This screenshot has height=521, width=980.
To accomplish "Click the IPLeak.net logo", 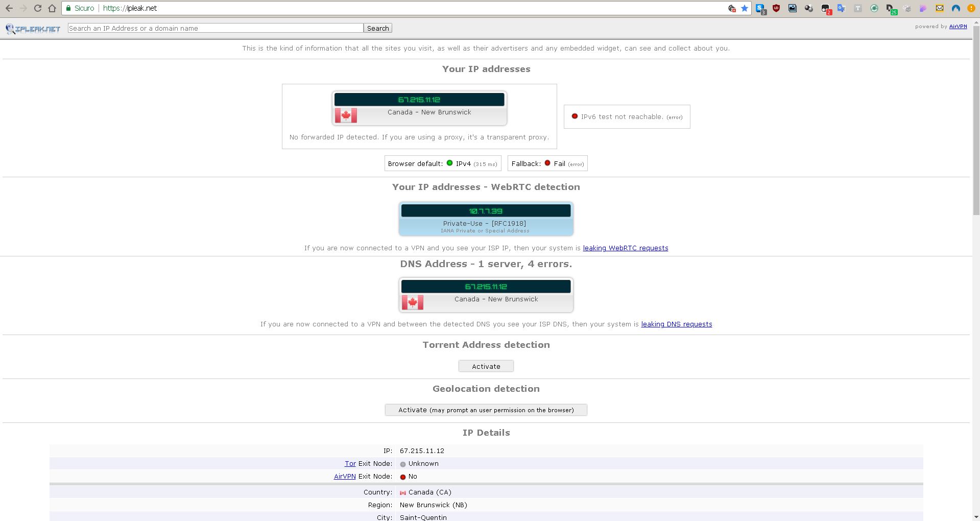I will click(33, 29).
